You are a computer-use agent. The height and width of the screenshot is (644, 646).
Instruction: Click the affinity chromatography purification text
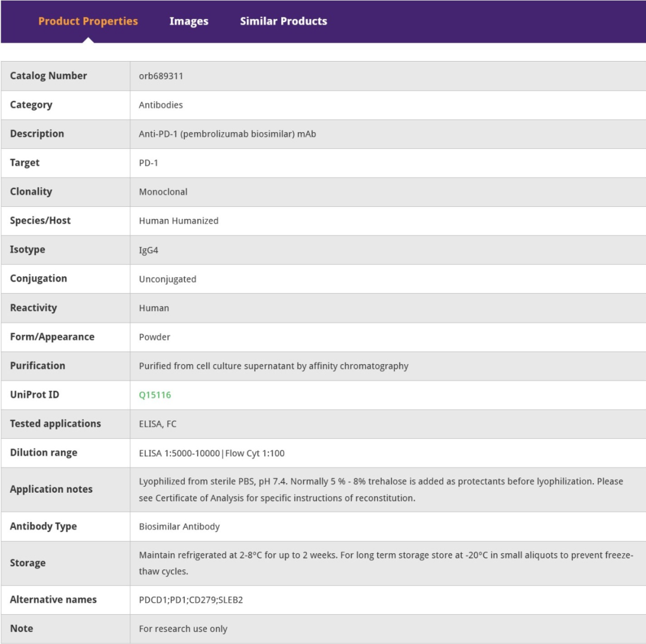click(273, 366)
